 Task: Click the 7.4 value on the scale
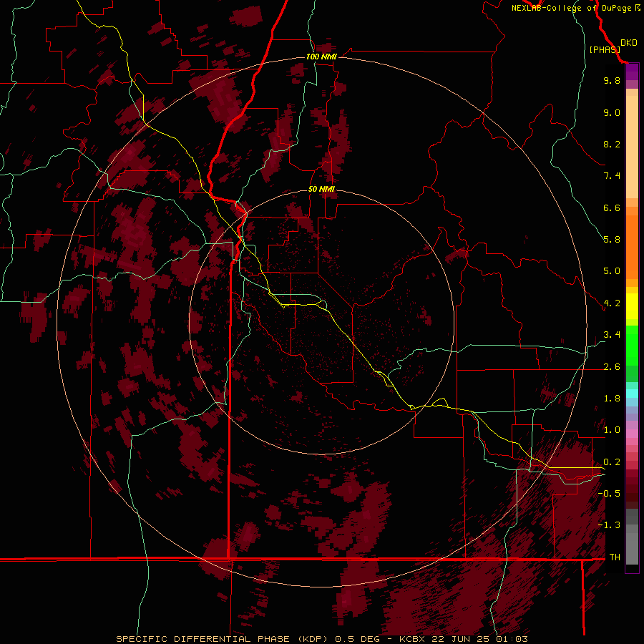tap(612, 176)
